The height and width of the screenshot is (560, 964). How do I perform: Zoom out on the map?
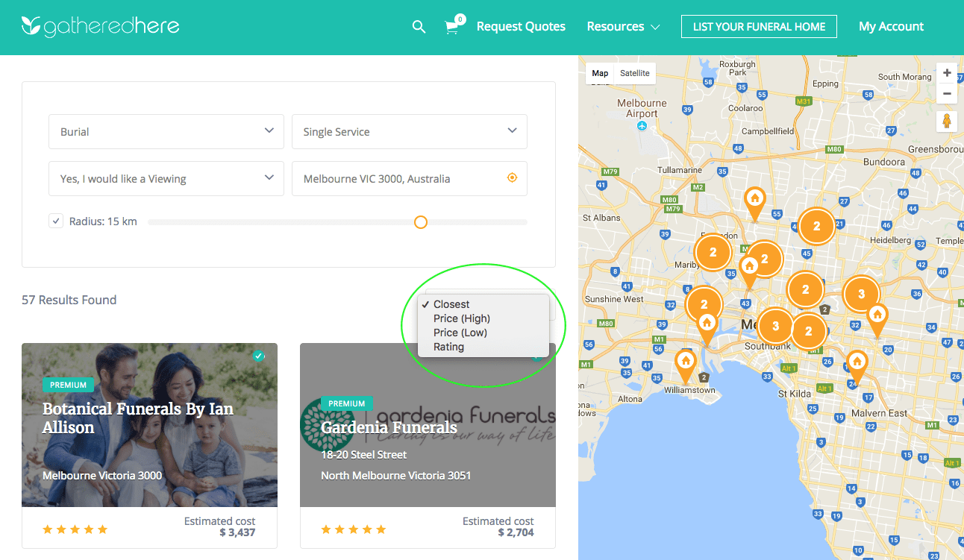[947, 94]
